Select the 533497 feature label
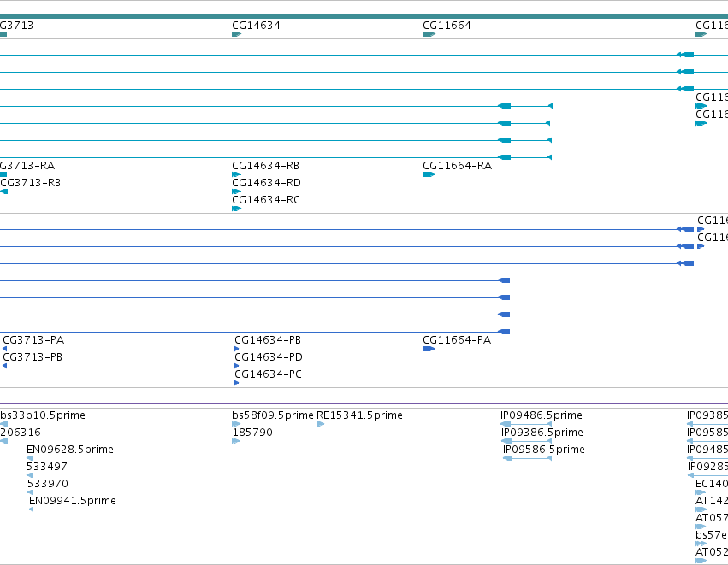The width and height of the screenshot is (728, 565). (x=47, y=467)
